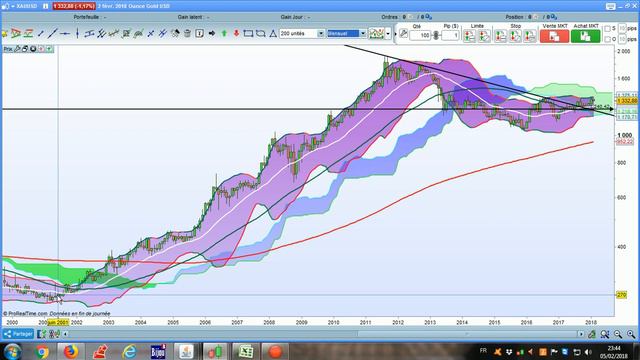The image size is (640, 360).
Task: Select the parallel channel lines tool
Action: coord(102,34)
